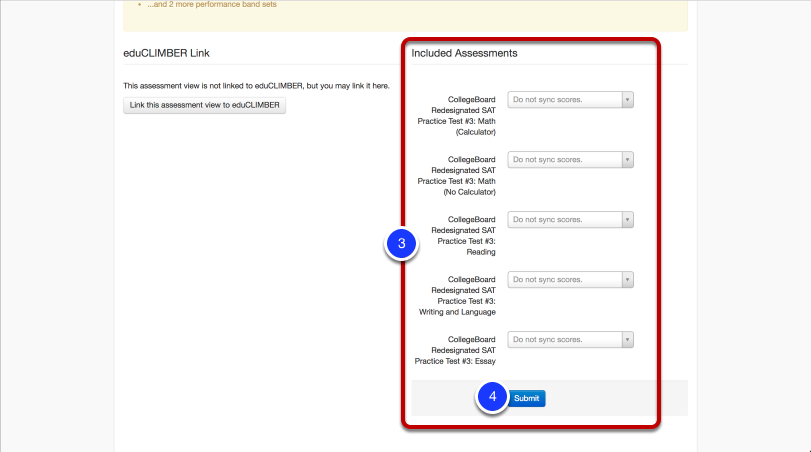The image size is (811, 452).
Task: Select the 'Included Assessments' heading text
Action: point(464,53)
